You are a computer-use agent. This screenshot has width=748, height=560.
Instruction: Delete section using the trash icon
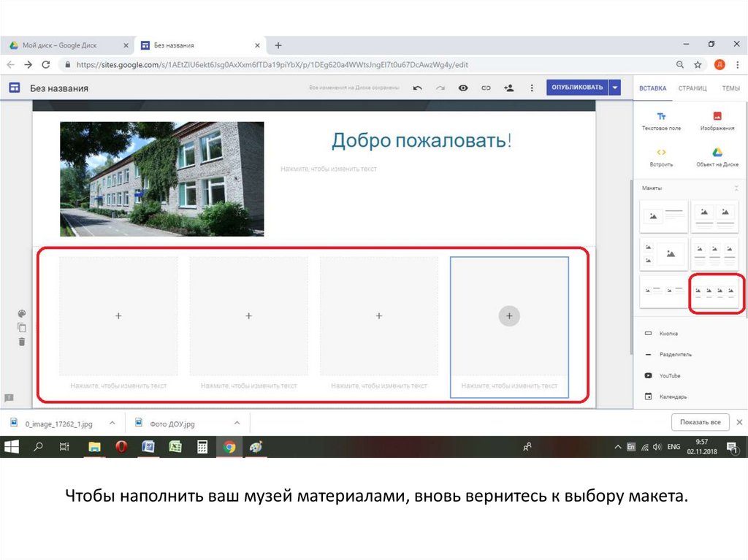pyautogui.click(x=22, y=341)
